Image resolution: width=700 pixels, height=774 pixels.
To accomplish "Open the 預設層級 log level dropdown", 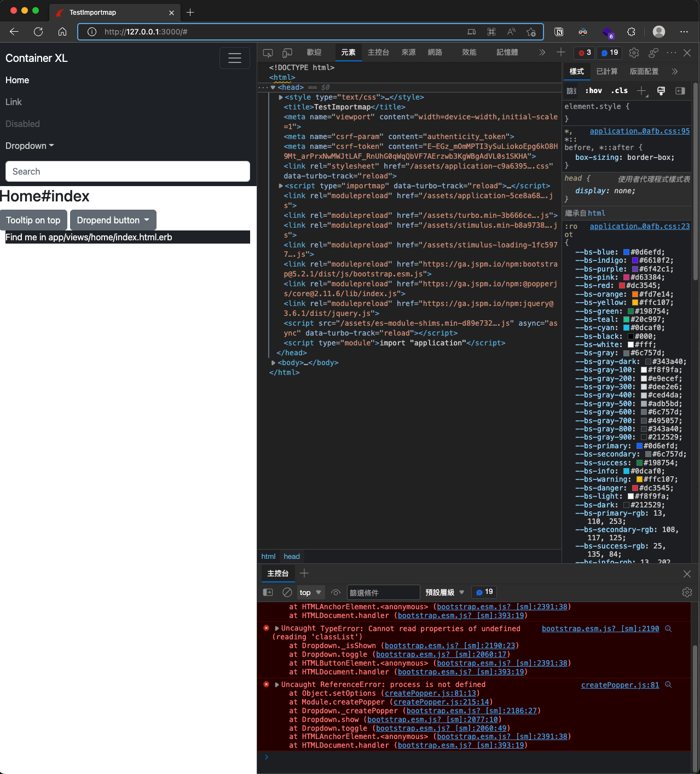I will 444,592.
